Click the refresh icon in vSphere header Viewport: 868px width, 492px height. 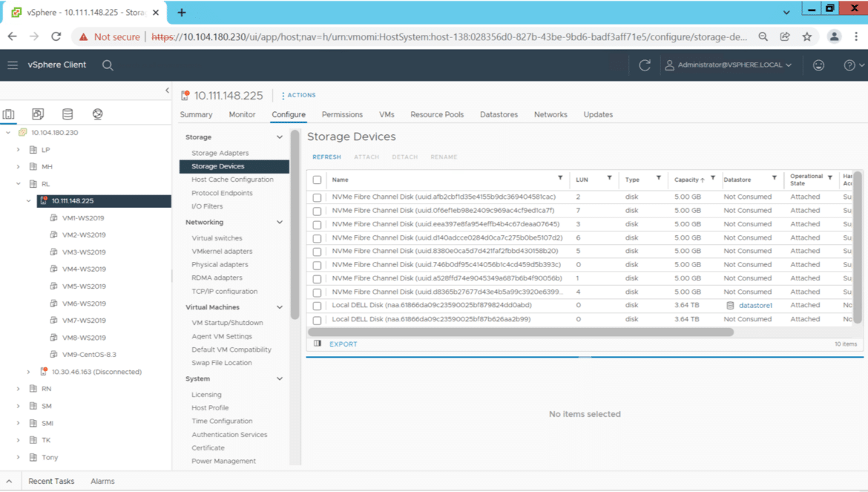point(645,65)
